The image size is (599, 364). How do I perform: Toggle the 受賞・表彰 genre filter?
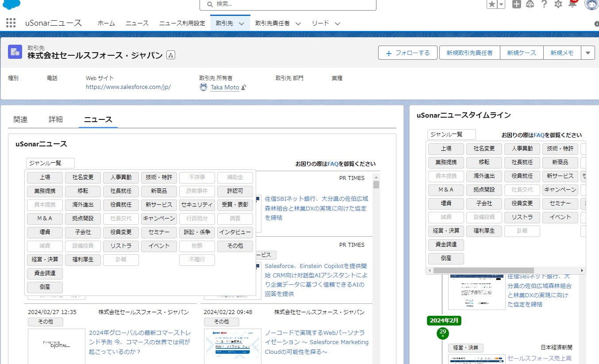point(235,205)
